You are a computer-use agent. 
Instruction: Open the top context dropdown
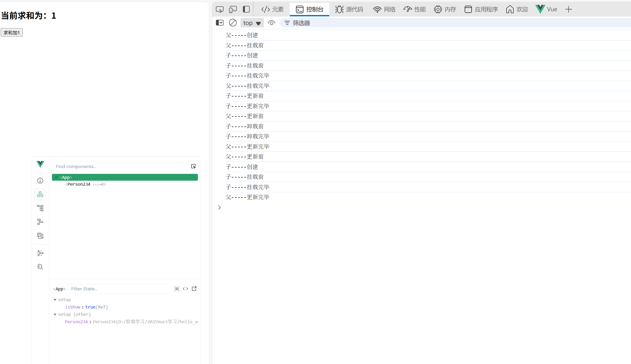point(252,23)
